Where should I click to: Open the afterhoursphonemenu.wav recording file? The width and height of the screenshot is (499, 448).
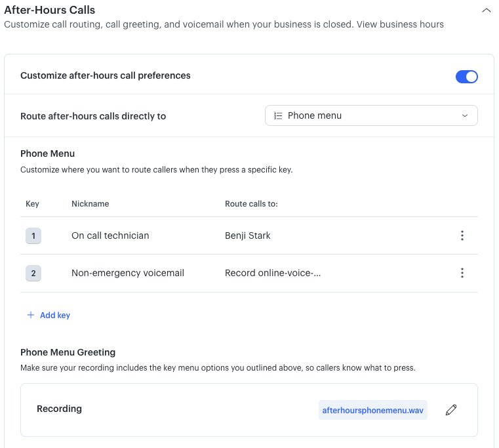(x=372, y=411)
